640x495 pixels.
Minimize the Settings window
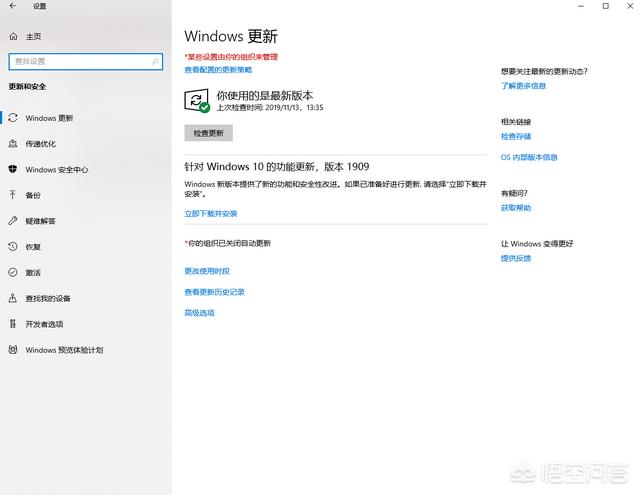click(x=581, y=6)
